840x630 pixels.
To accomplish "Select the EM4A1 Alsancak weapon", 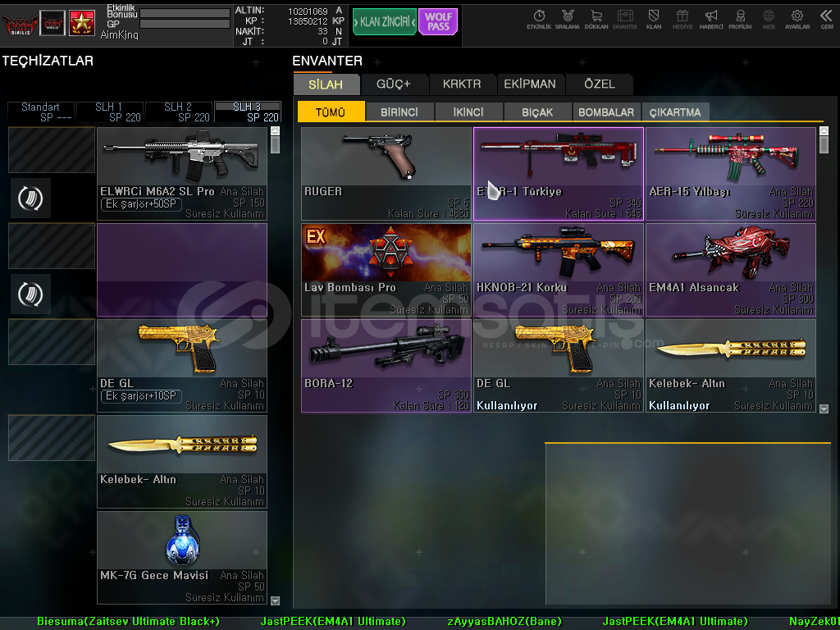I will [731, 269].
